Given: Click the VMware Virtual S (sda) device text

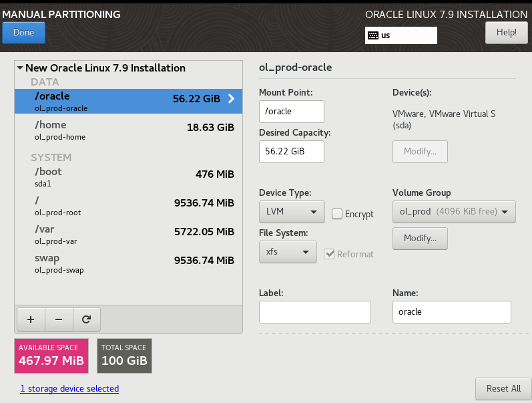Looking at the screenshot, I should (444, 119).
